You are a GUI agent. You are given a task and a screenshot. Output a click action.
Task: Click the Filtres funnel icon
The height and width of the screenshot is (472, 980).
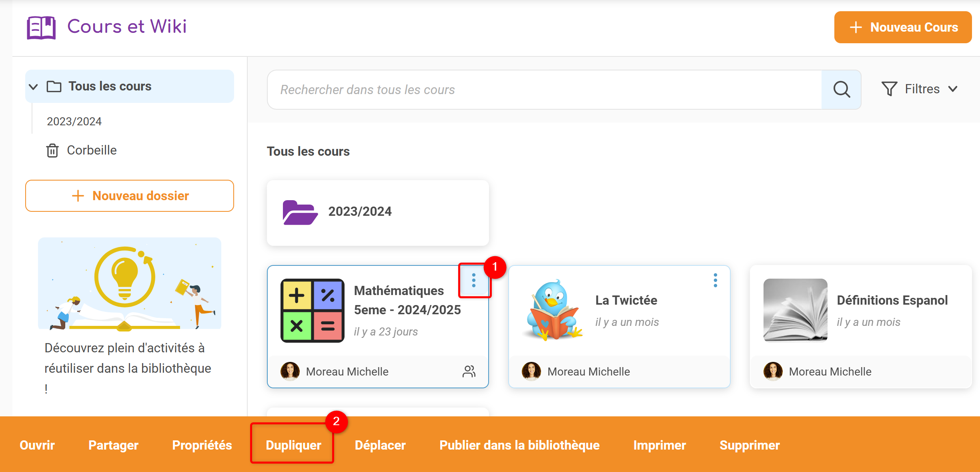[x=889, y=89]
